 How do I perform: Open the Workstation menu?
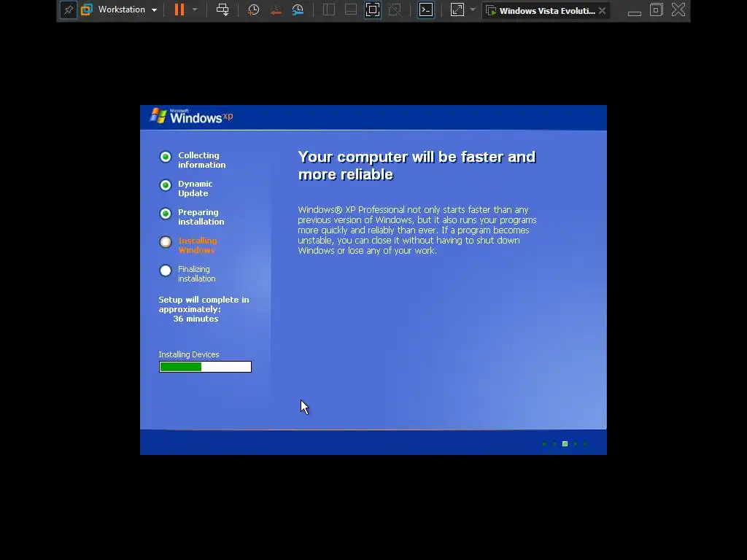coord(122,9)
